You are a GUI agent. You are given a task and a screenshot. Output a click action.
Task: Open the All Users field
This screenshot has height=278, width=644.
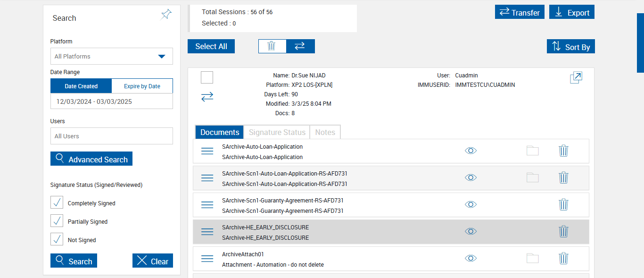[112, 136]
